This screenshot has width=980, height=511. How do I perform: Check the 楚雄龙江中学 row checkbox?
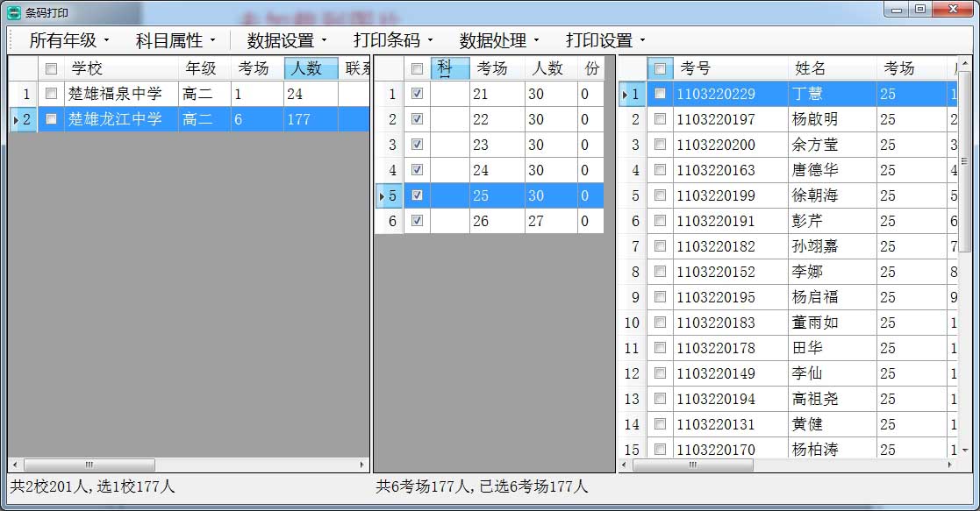coord(51,118)
